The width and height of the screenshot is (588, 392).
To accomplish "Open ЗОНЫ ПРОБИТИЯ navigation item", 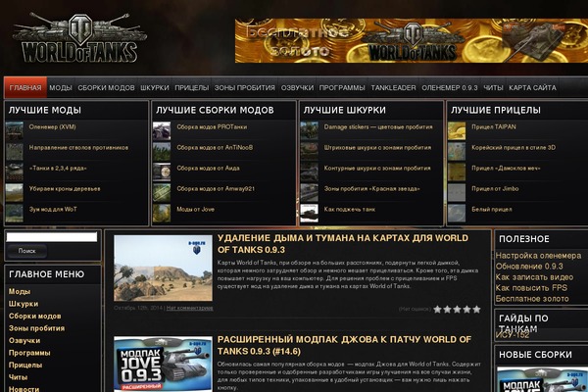I will 244,88.
